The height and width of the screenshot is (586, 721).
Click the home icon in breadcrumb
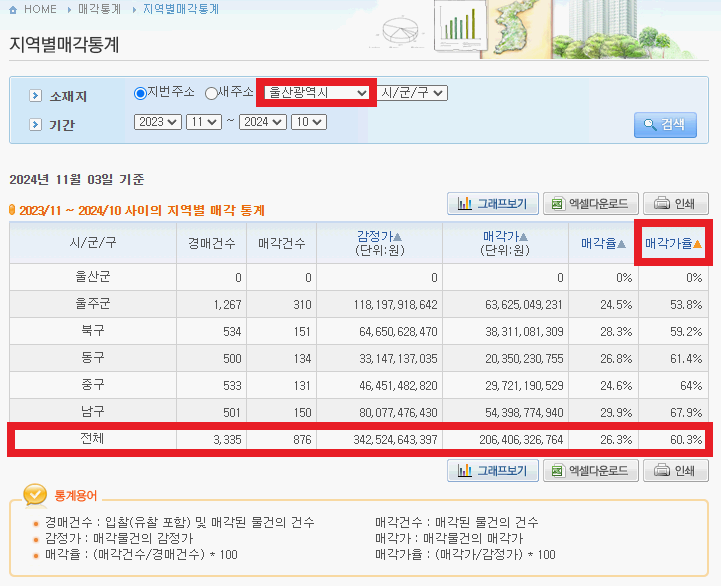pos(13,10)
